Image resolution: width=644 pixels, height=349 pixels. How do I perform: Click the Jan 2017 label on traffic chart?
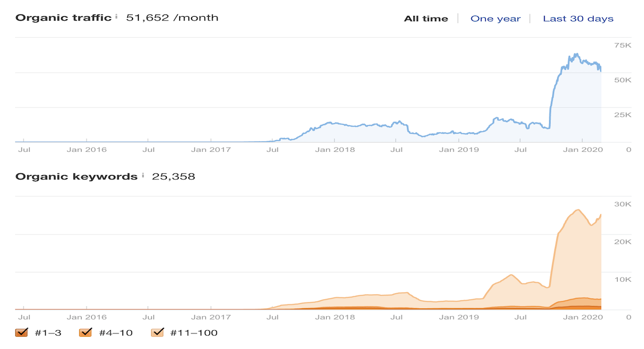click(x=211, y=149)
